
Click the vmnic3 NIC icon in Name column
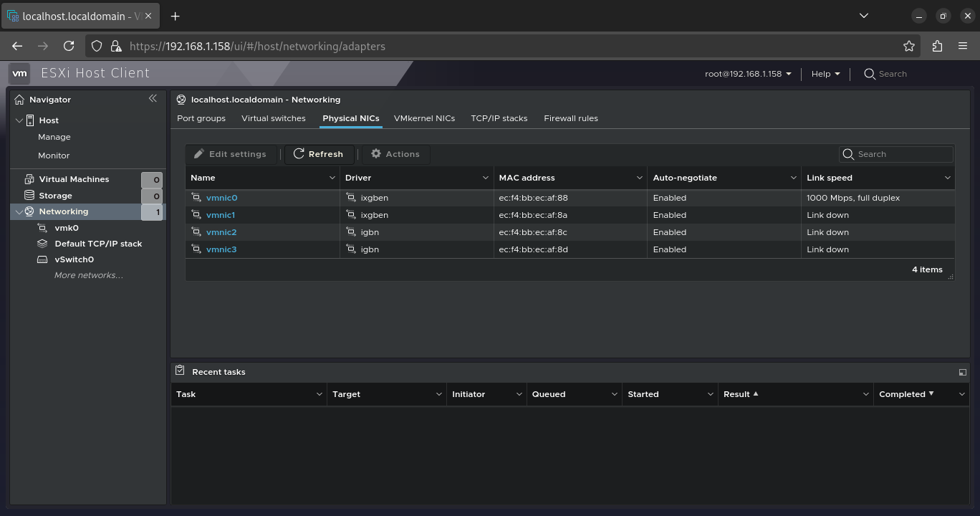[196, 249]
